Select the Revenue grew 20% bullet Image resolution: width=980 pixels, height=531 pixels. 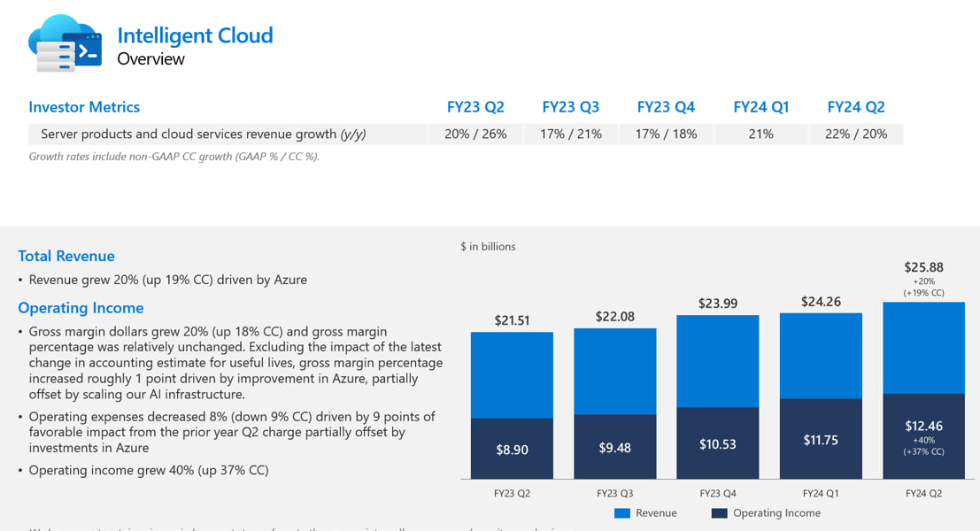167,280
